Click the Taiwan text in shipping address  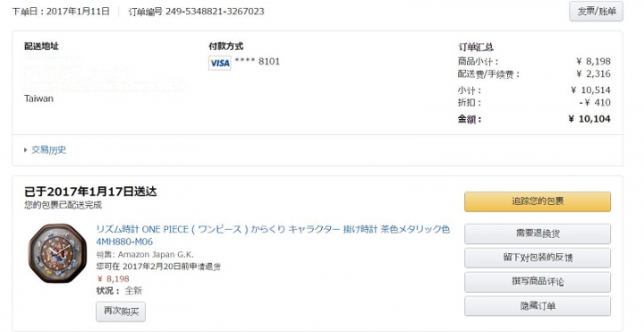tap(38, 98)
